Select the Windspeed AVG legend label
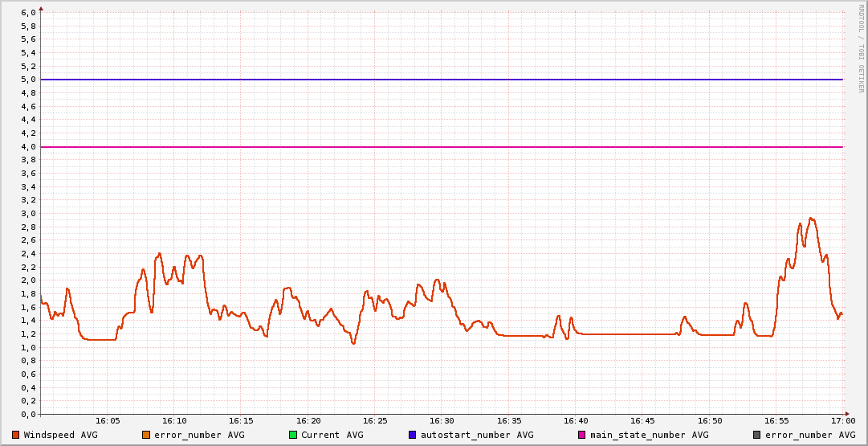Screen dimensions: 868x446 (x=60, y=435)
